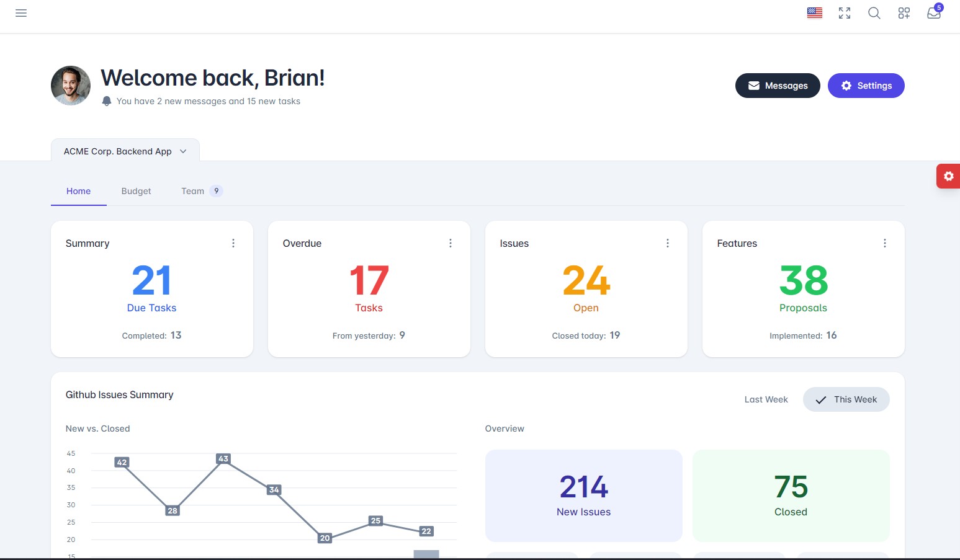
Task: Select Last Week toggle option
Action: (766, 399)
